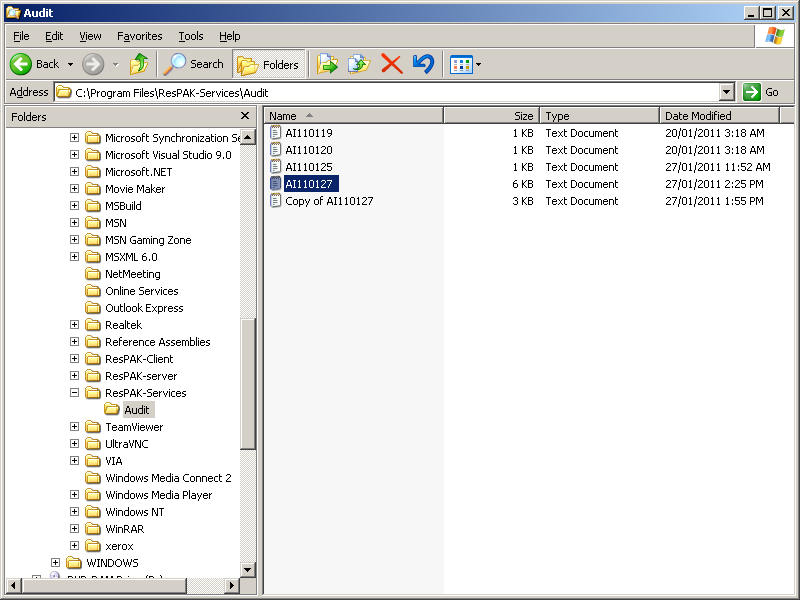Open the Search pane
The image size is (800, 600).
pyautogui.click(x=194, y=64)
